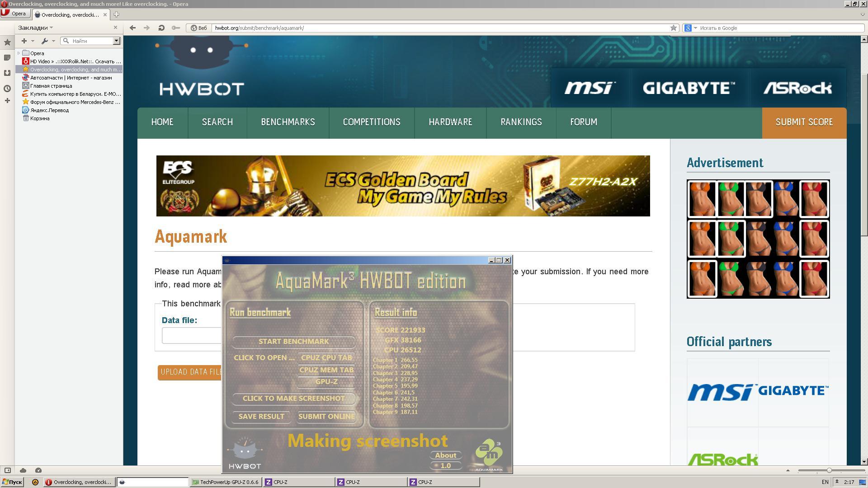868x488 pixels.
Task: Switch to TechPowerUp GPU-Z taskbar window
Action: tap(226, 482)
